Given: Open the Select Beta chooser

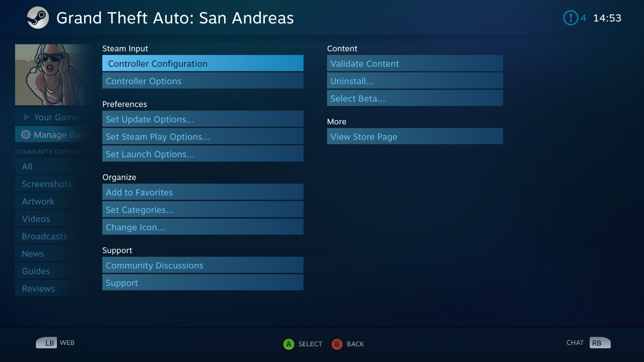Looking at the screenshot, I should (x=415, y=99).
